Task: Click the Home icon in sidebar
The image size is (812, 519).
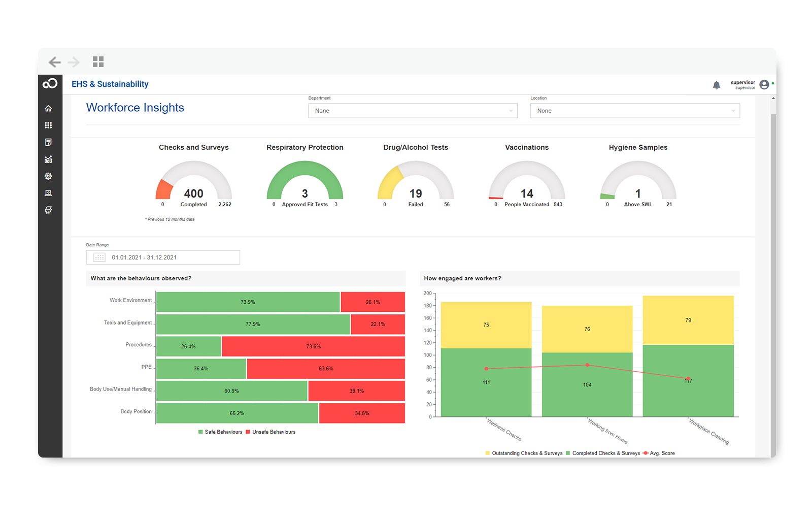Action: pyautogui.click(x=48, y=108)
